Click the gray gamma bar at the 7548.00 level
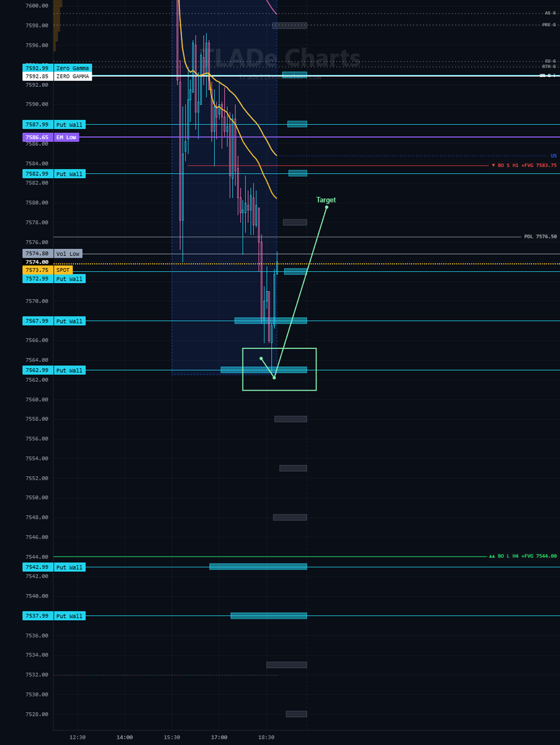The image size is (560, 745). pos(290,517)
